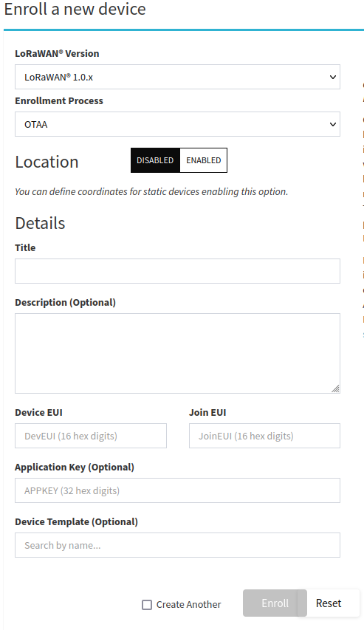Click the 'Enrollment Process' label

59,101
